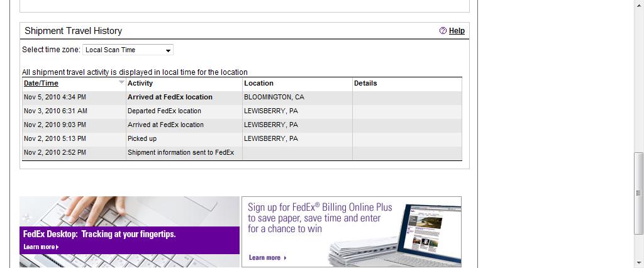Viewport: 644px width, 268px height.
Task: Click the Details column header
Action: 365,83
